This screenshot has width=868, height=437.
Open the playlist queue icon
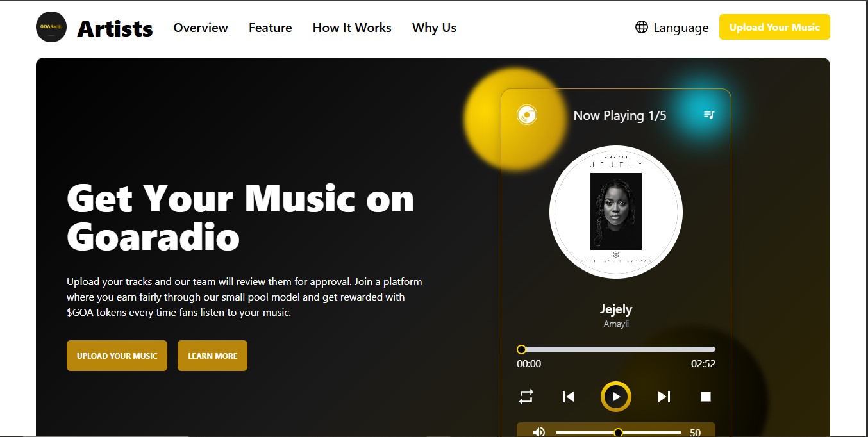(708, 115)
